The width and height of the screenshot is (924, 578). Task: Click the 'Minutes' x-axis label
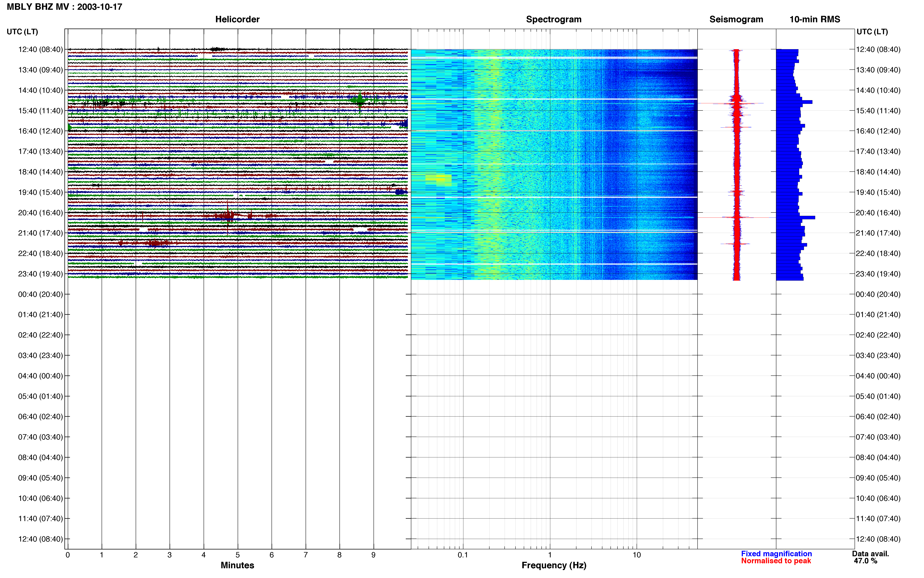[237, 565]
